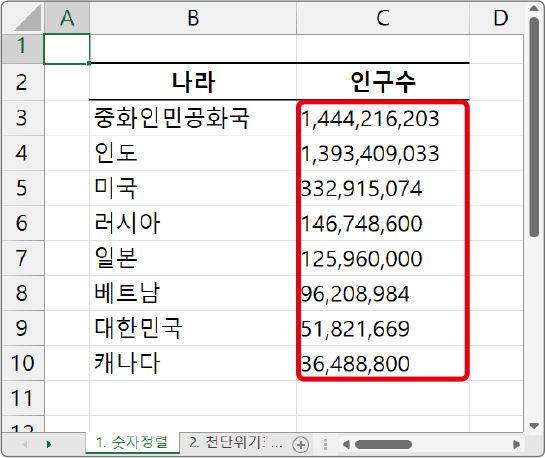This screenshot has height=458, width=545.
Task: Click the '인구수' header cell
Action: point(383,82)
